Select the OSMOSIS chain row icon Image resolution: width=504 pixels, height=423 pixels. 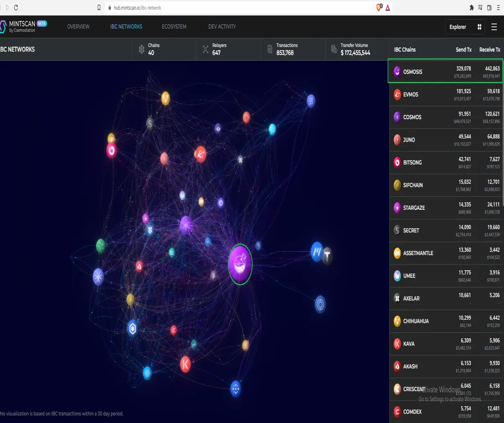(397, 72)
